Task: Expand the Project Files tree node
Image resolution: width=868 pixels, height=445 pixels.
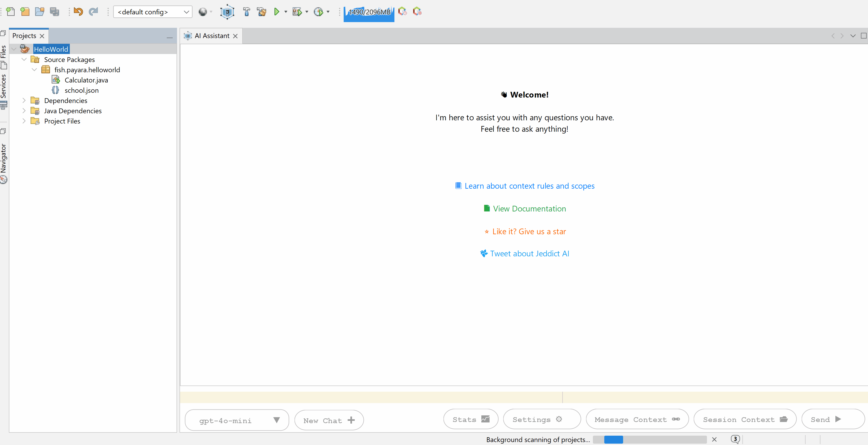Action: tap(24, 121)
